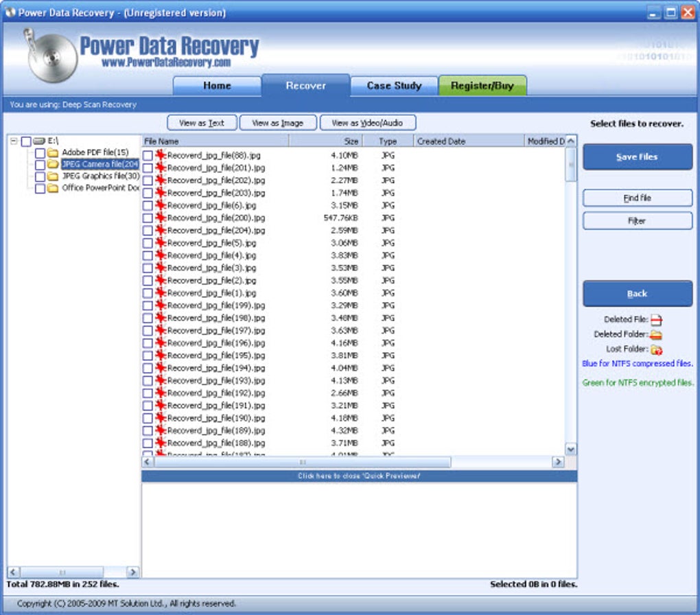Click the View as Image button
Viewport: 700px width, 615px height.
point(278,123)
